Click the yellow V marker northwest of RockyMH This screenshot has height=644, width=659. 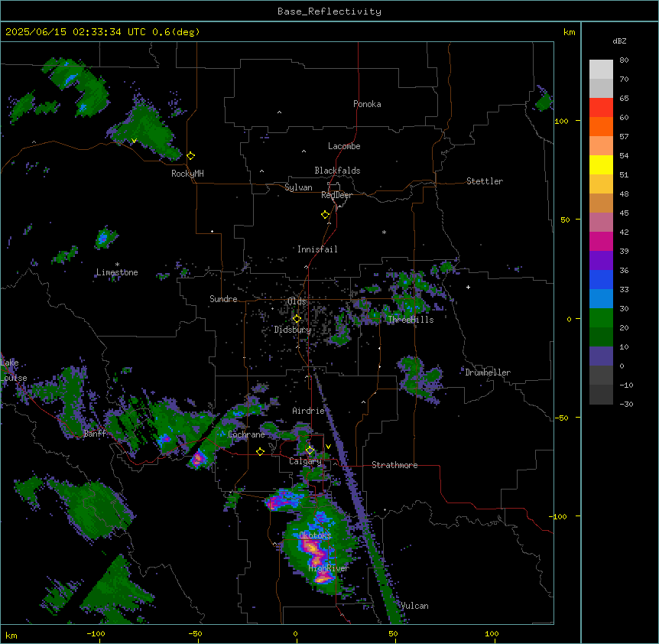[x=134, y=141]
